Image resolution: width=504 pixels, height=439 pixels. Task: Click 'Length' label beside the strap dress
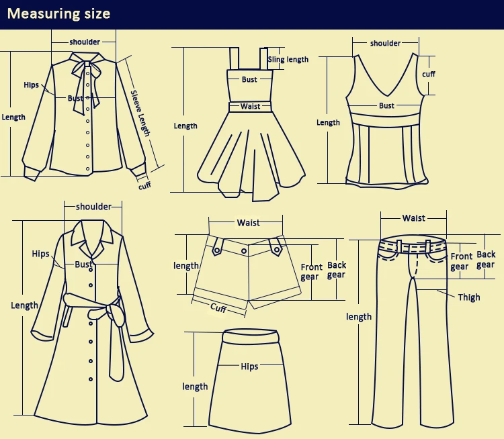[185, 126]
